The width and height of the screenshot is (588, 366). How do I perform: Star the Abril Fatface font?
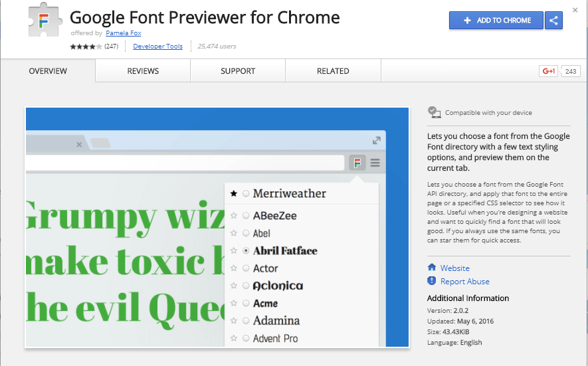(234, 250)
